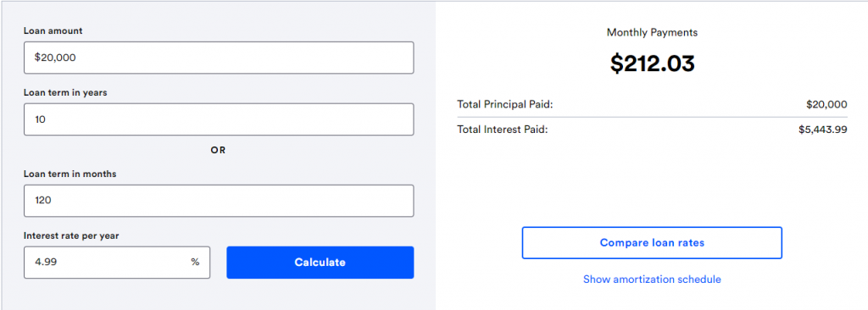Select the Loan term in months field
The height and width of the screenshot is (310, 868).
(x=219, y=201)
